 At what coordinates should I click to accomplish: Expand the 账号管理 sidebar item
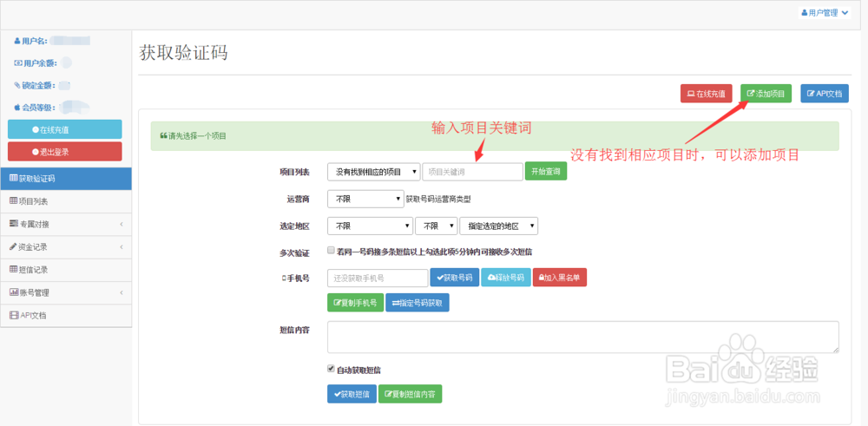(66, 292)
